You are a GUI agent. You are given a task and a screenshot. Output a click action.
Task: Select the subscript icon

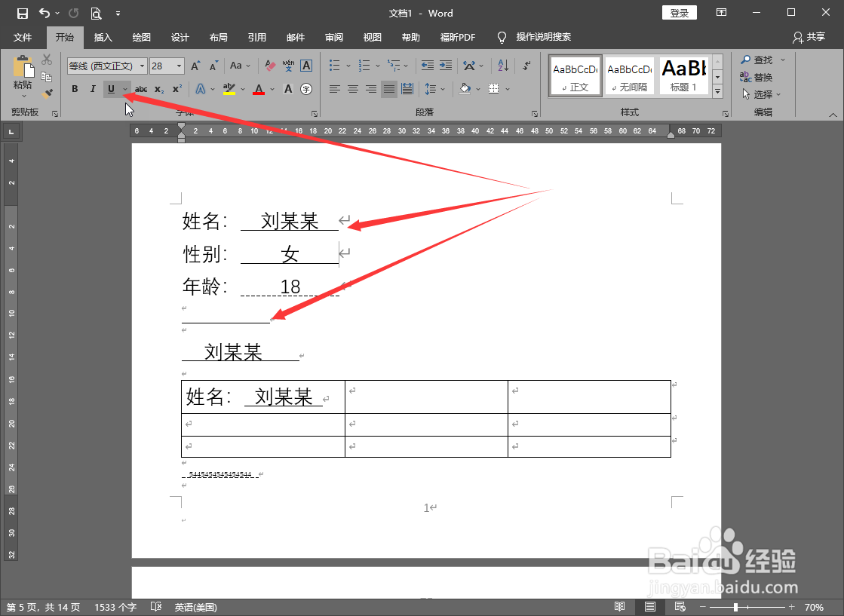pyautogui.click(x=158, y=89)
